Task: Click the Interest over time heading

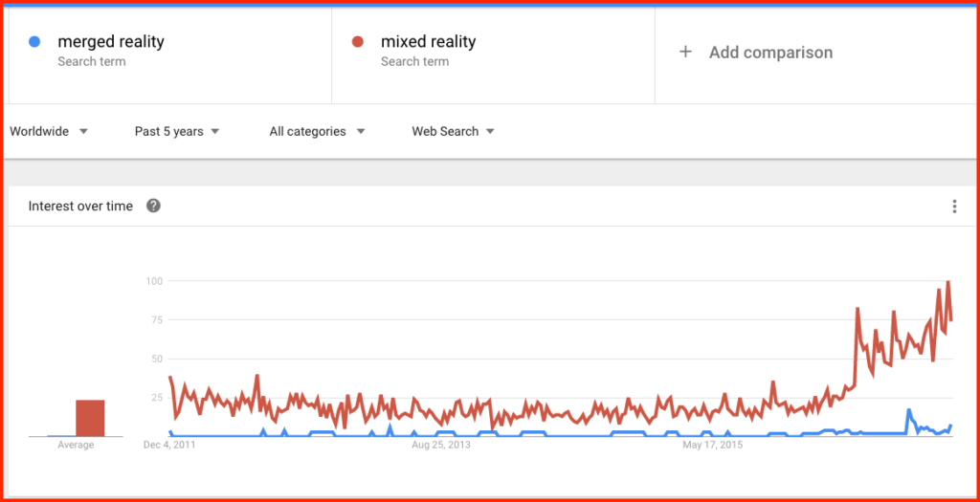Action: point(80,206)
